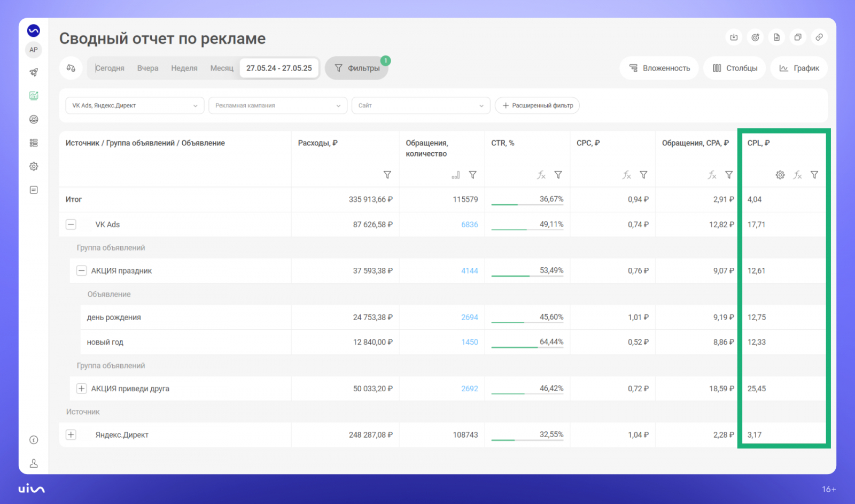Open the Столбцы columns button
This screenshot has width=855, height=504.
coord(735,68)
